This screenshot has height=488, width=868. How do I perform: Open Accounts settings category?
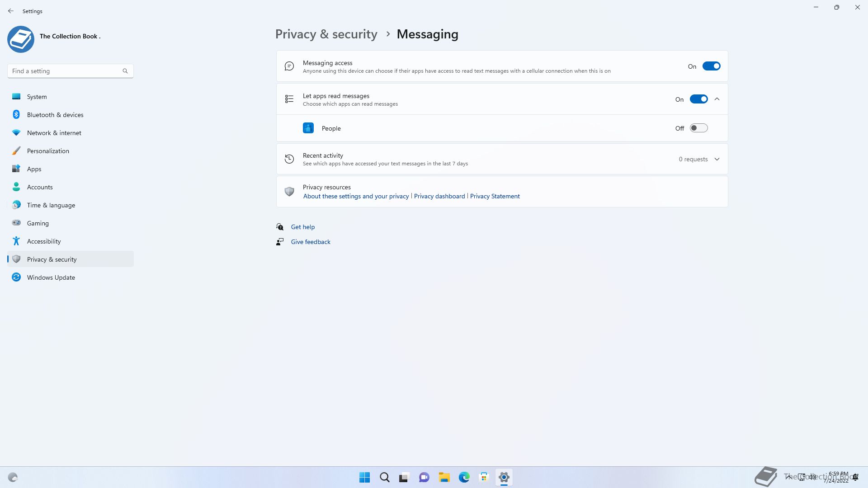pos(71,187)
